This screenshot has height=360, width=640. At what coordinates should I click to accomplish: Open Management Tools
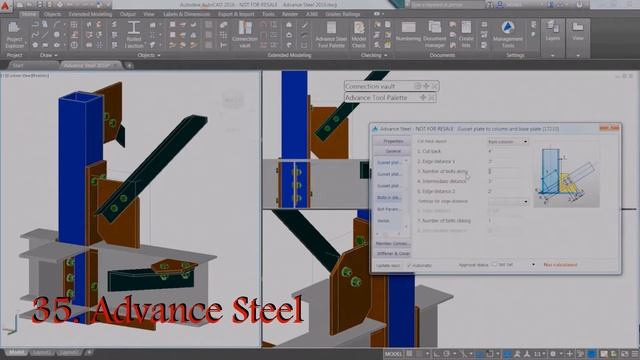pyautogui.click(x=508, y=35)
